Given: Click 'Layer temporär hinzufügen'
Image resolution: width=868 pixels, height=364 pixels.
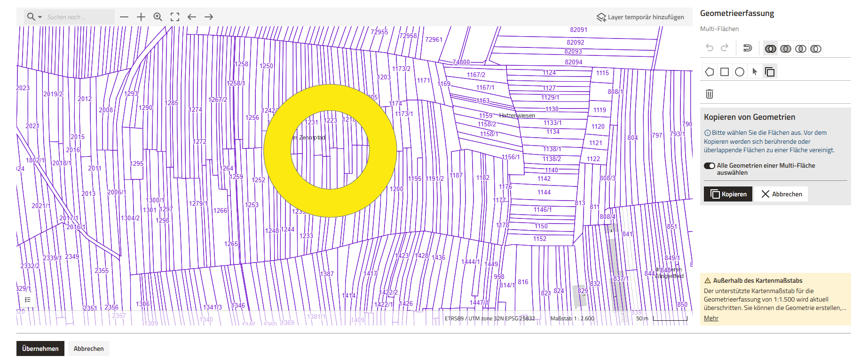Looking at the screenshot, I should point(640,17).
